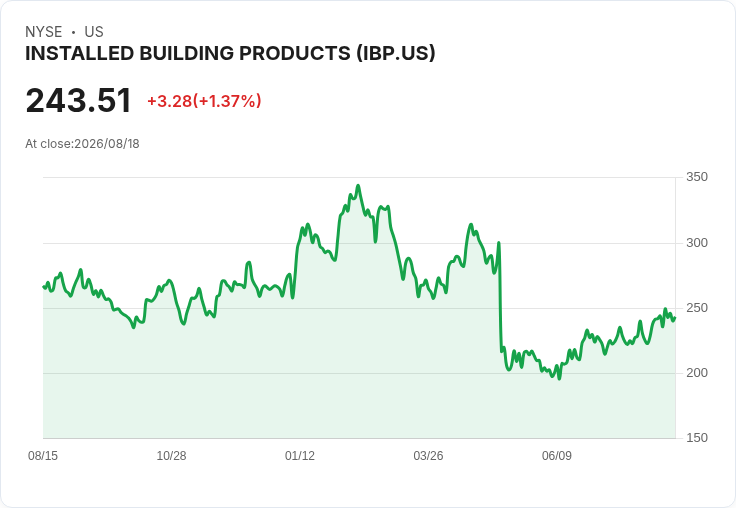Click the 10/28 x-axis date label
The width and height of the screenshot is (736, 508).
coord(171,456)
